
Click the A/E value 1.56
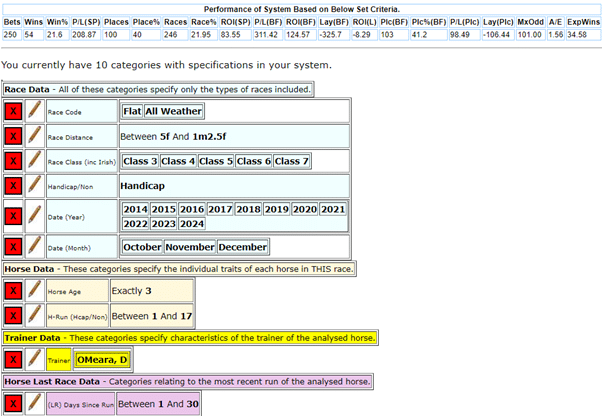tap(556, 35)
